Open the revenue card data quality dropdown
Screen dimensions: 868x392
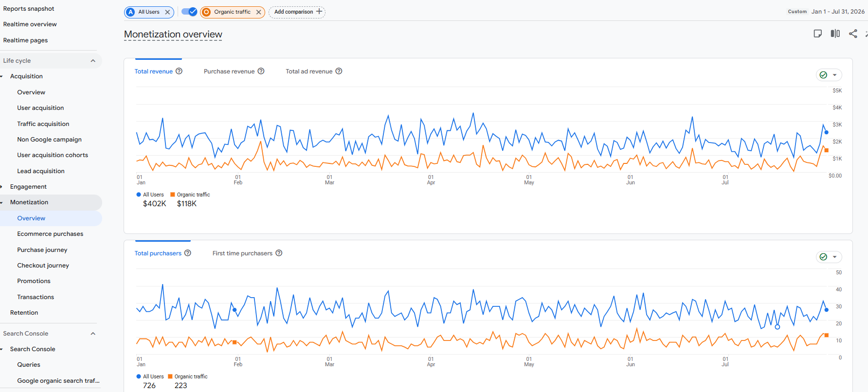point(829,75)
